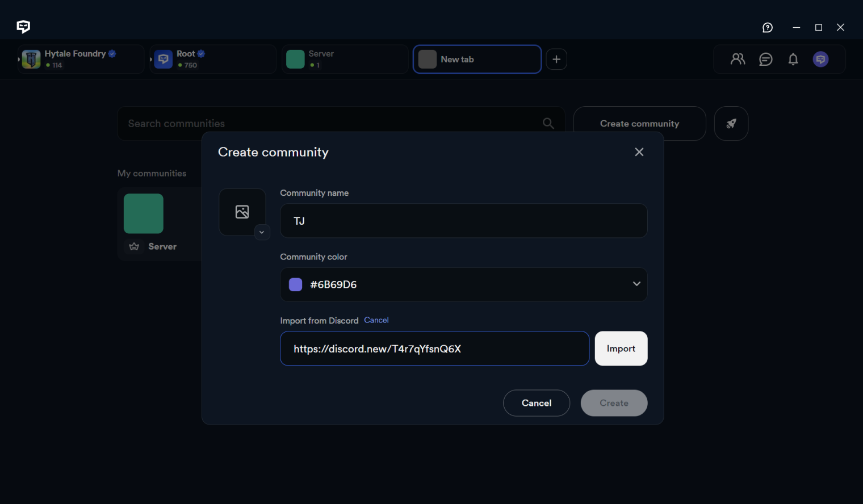The height and width of the screenshot is (504, 863).
Task: Expand the Community color dropdown
Action: (x=636, y=284)
